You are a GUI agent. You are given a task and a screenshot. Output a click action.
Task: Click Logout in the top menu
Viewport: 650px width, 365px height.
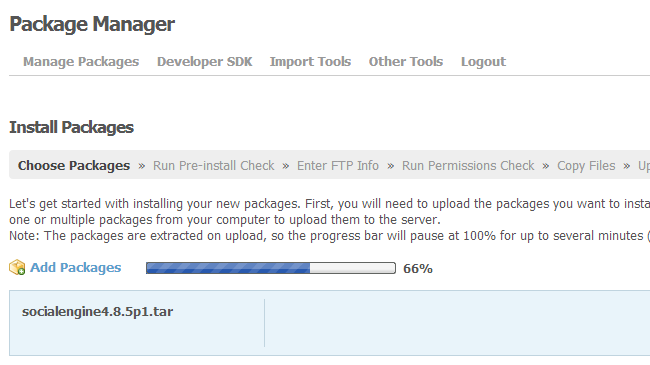[483, 62]
